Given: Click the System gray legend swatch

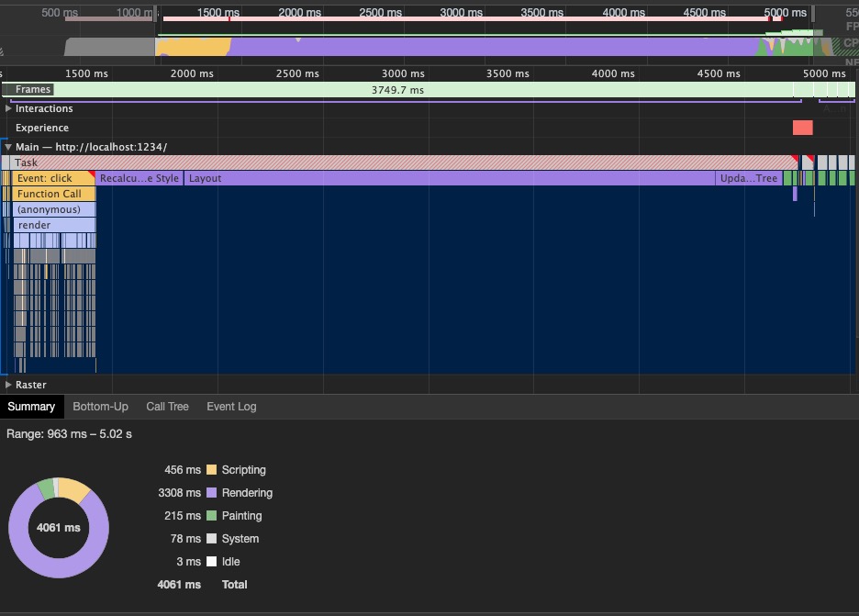Looking at the screenshot, I should coord(211,539).
